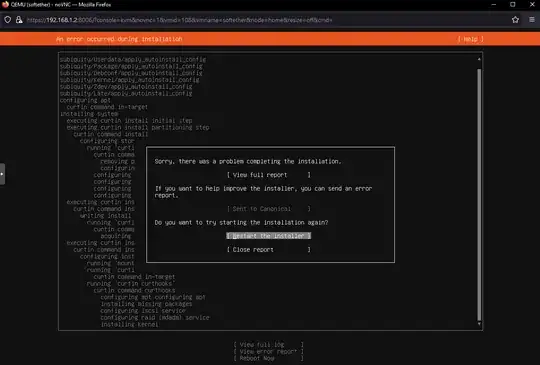Click the log scrollbar down arrow
This screenshot has width=540, height=365.
pos(479,324)
